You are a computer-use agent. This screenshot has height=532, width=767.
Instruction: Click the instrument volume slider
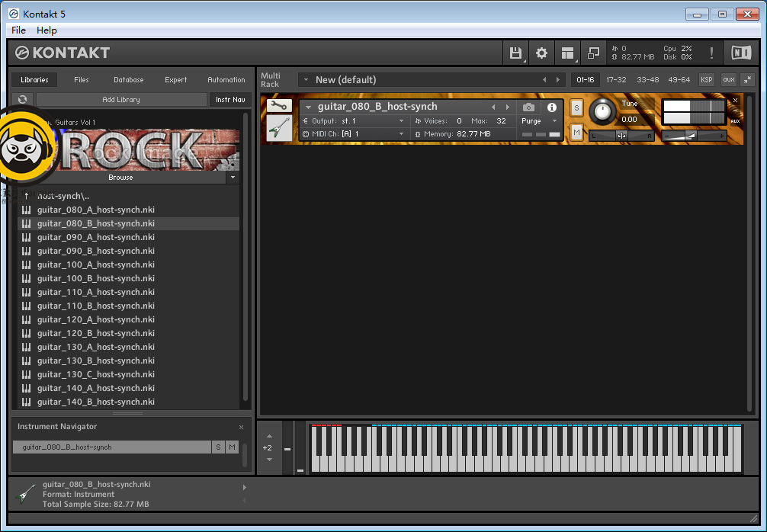coord(694,136)
